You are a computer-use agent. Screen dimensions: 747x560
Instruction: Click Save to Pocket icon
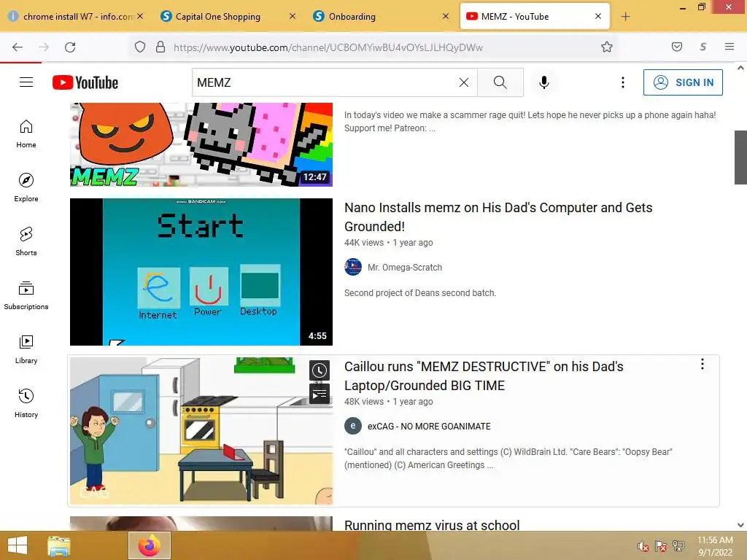(676, 47)
